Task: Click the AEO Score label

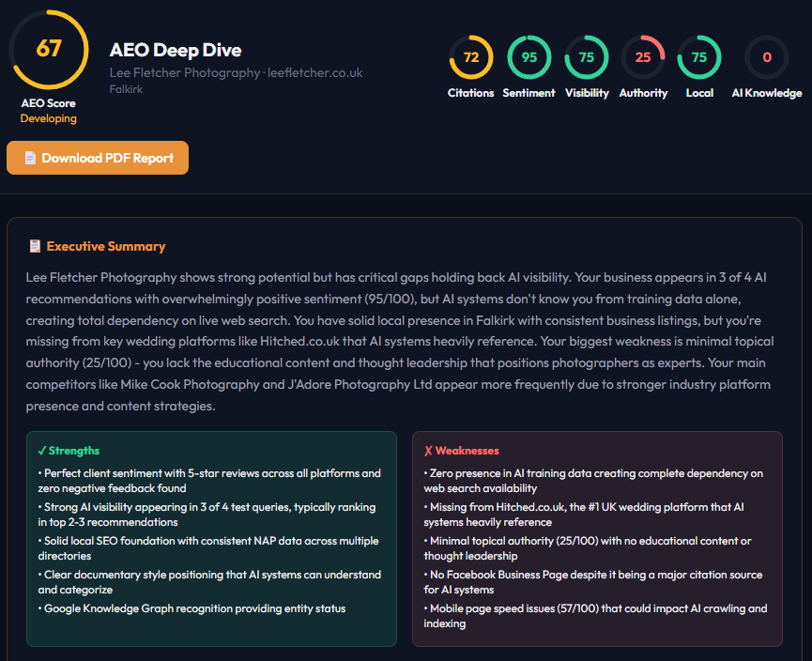Action: pos(49,103)
